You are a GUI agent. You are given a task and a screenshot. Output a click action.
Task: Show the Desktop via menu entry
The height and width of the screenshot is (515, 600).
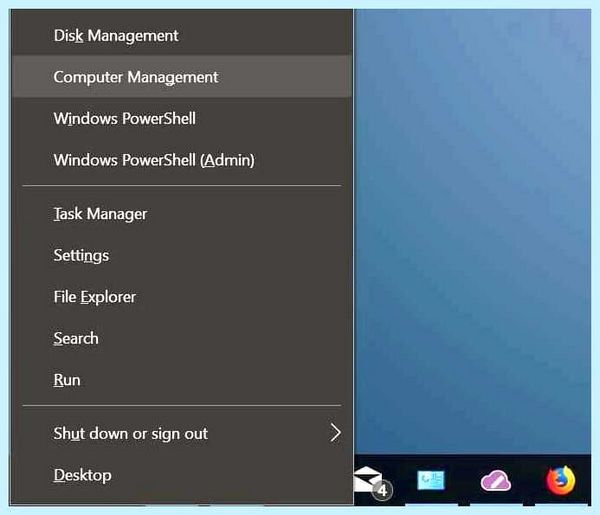(x=182, y=475)
